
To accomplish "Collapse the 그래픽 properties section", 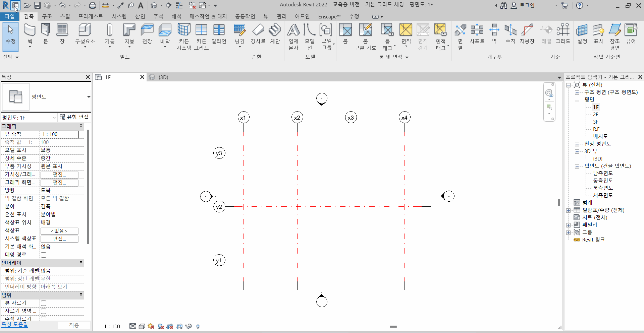I will click(81, 126).
